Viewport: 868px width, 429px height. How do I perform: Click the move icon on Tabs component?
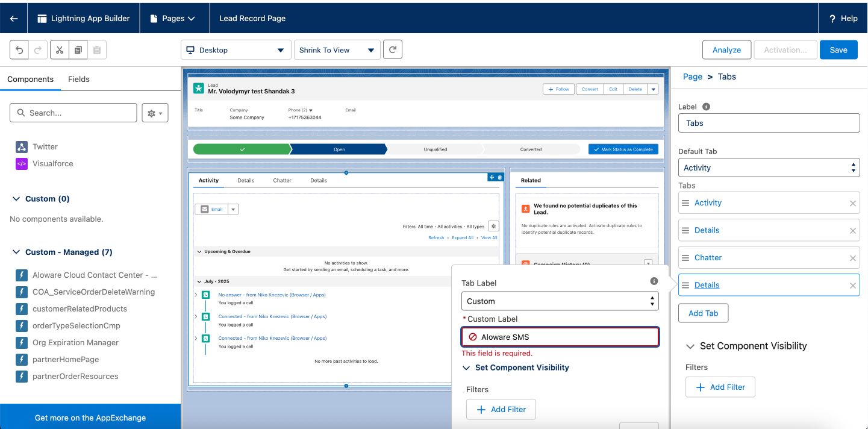coord(492,177)
